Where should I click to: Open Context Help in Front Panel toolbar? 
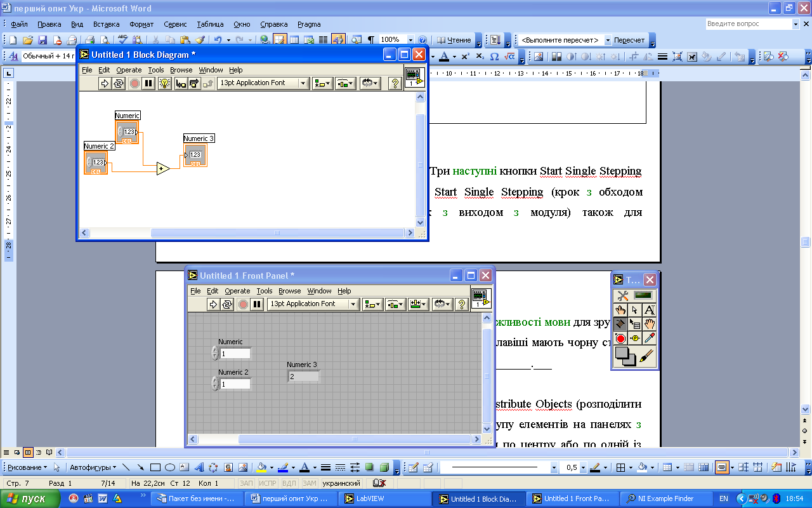[461, 304]
